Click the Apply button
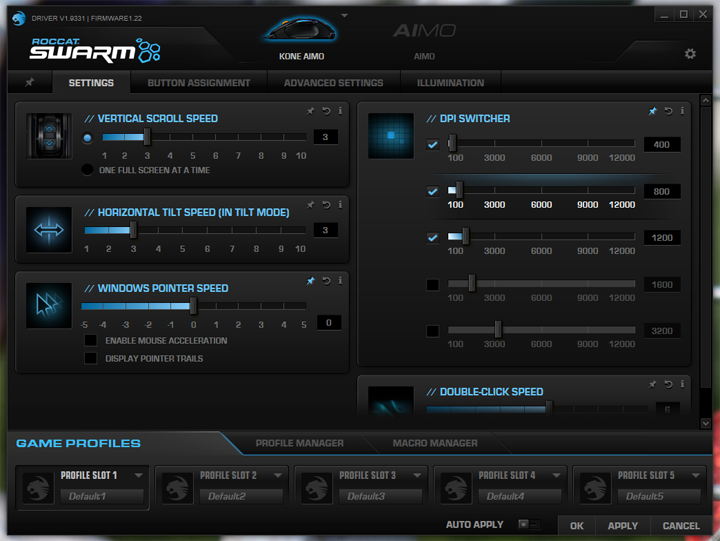Viewport: 720px width, 541px height. (622, 525)
